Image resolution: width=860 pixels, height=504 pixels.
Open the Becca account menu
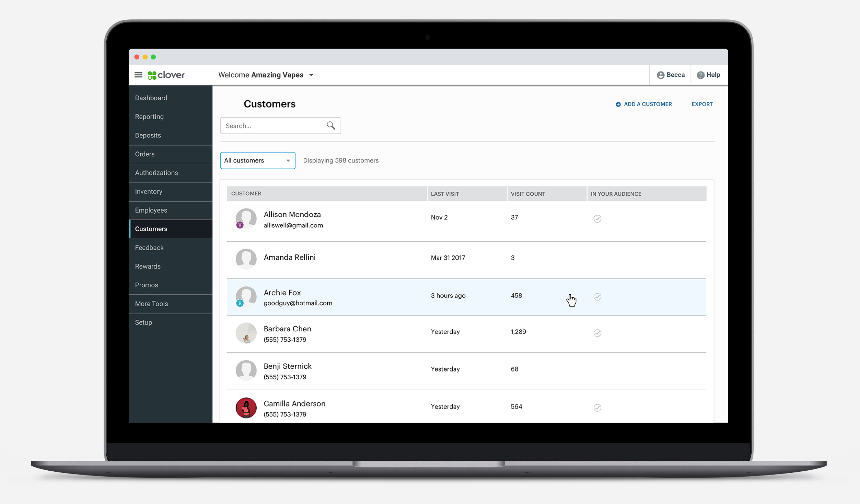coord(670,75)
